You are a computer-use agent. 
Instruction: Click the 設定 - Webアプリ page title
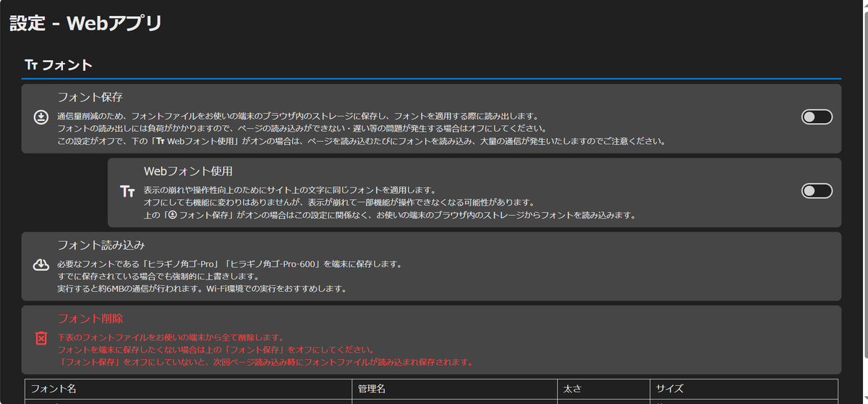pyautogui.click(x=85, y=23)
